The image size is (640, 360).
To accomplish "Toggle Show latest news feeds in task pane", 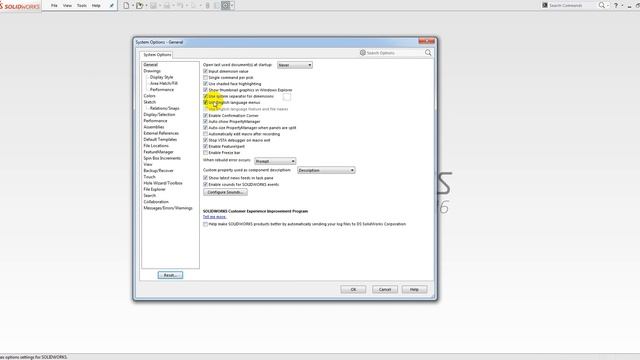I will [205, 178].
